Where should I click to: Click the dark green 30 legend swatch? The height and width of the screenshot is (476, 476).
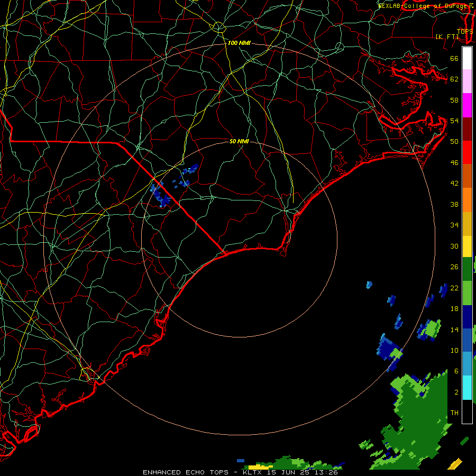click(467, 269)
